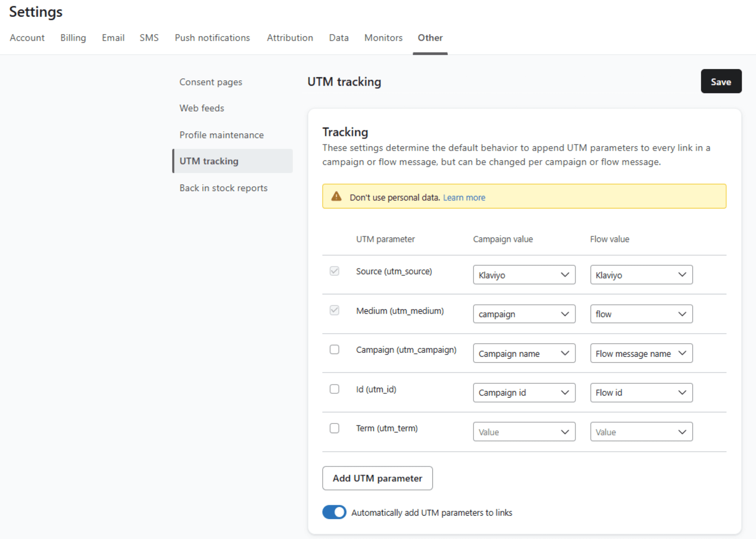Toggle the Medium (utm_medium) checkbox
This screenshot has height=539, width=756.
tap(334, 311)
